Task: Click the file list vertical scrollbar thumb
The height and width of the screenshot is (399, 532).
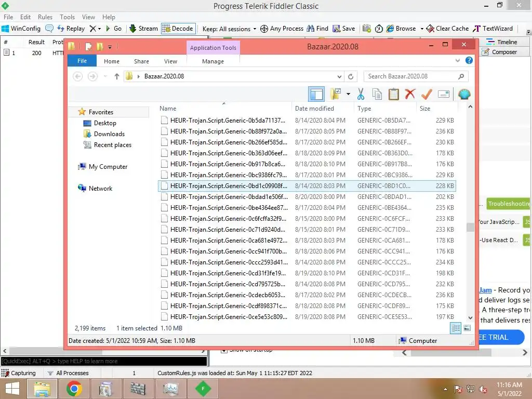Action: point(470,227)
